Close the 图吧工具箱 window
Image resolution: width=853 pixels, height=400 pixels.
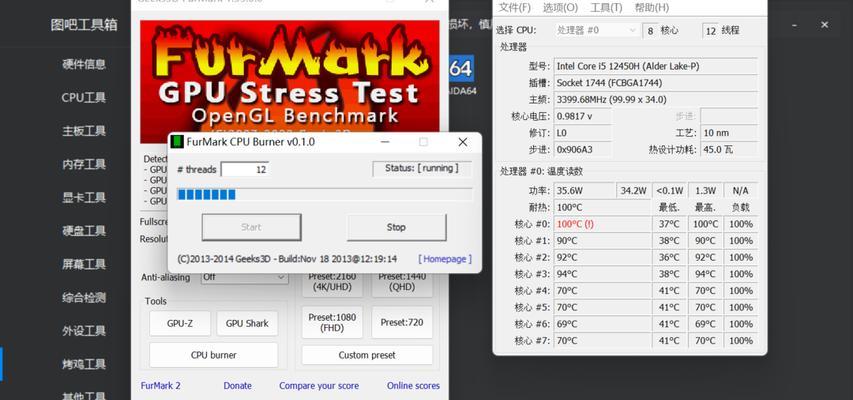[x=825, y=24]
